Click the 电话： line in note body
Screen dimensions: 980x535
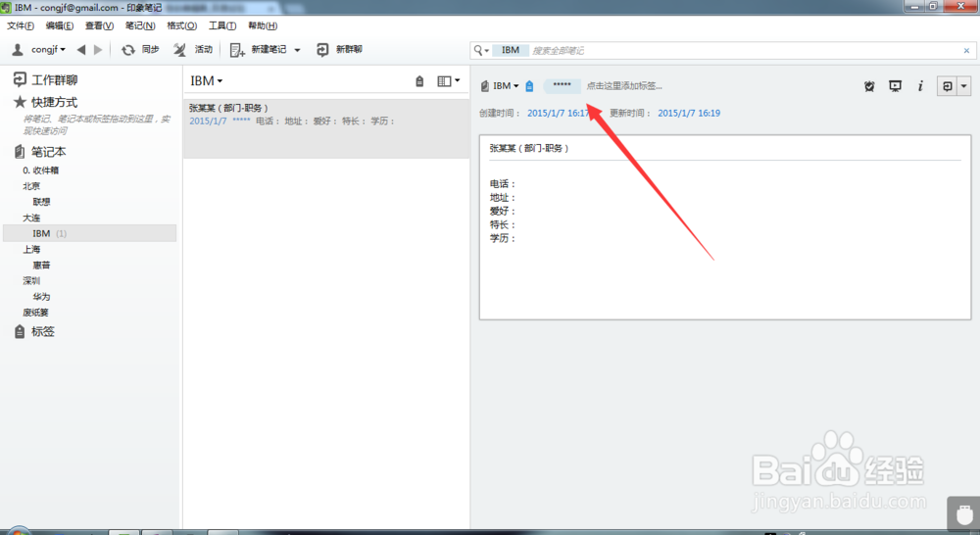click(x=503, y=184)
